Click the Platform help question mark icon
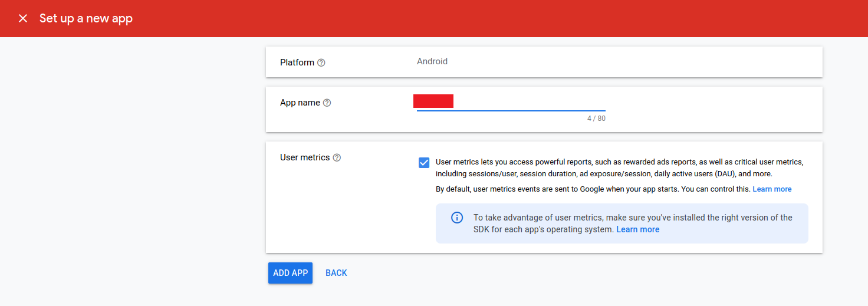This screenshot has height=306, width=868. (x=321, y=62)
